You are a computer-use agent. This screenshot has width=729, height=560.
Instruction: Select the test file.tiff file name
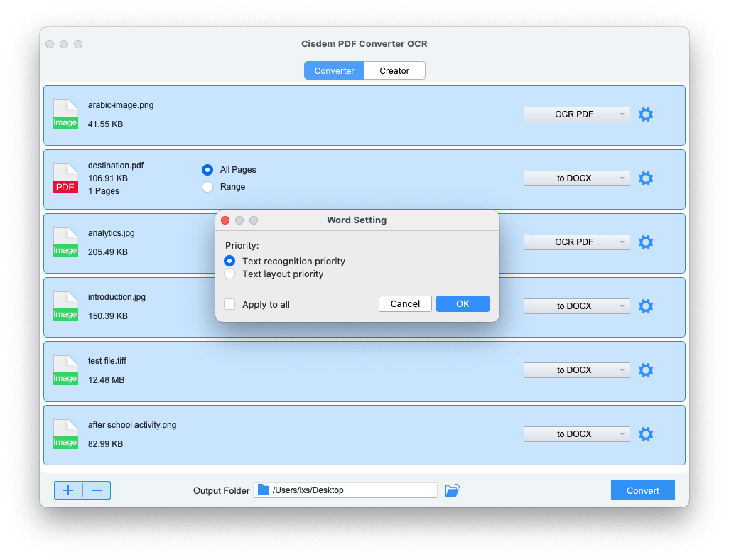pyautogui.click(x=107, y=361)
